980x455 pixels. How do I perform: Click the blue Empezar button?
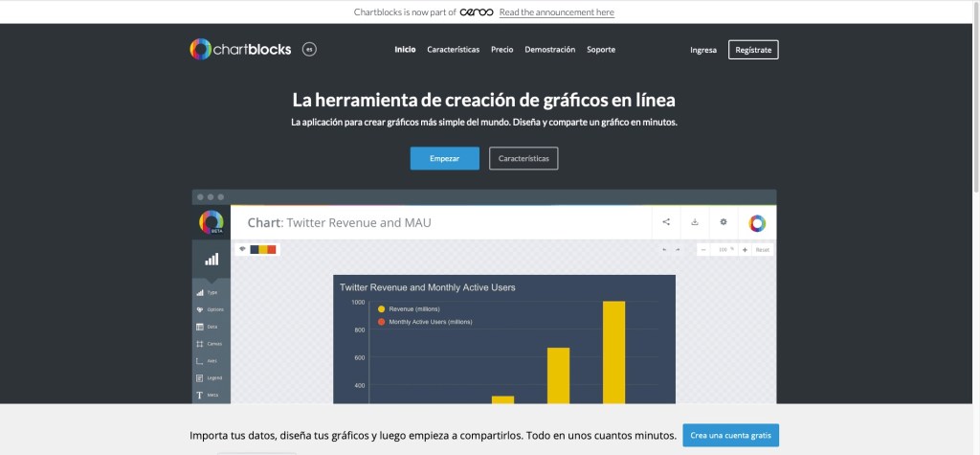pos(445,158)
